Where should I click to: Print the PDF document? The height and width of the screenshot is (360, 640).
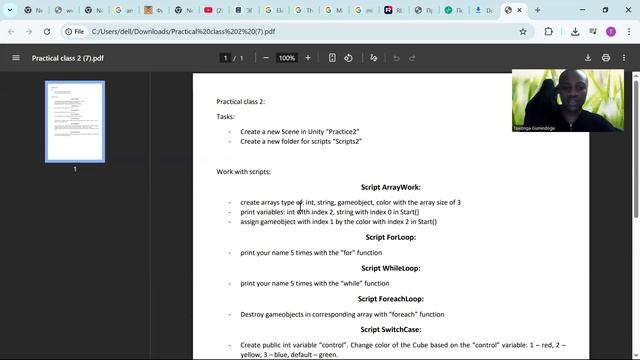pos(606,58)
